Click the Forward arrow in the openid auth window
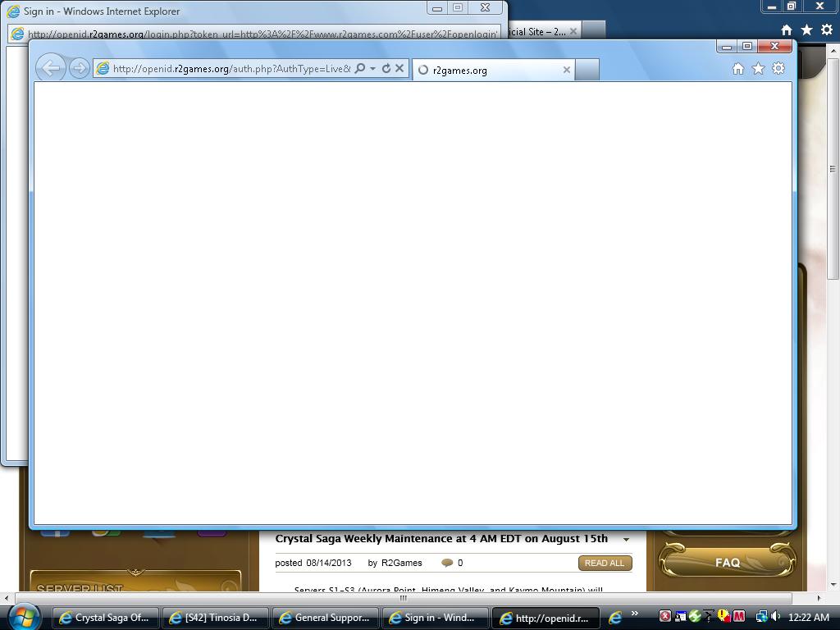 [x=79, y=68]
